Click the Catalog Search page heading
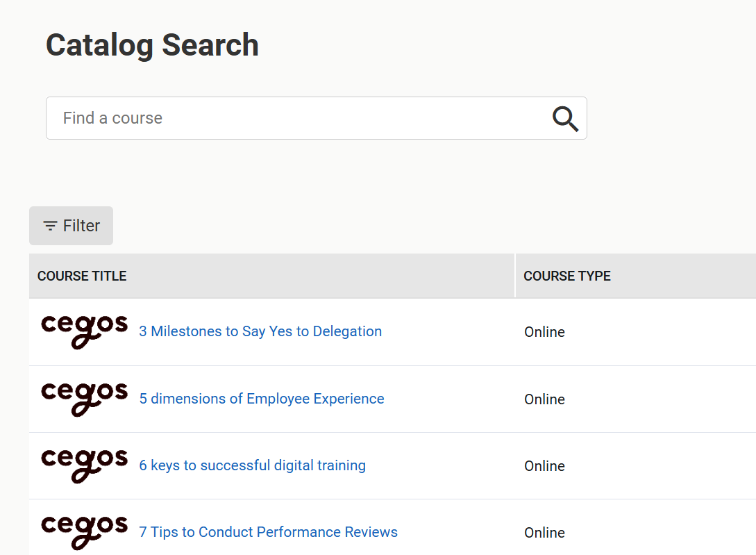The image size is (756, 555). pos(152,45)
